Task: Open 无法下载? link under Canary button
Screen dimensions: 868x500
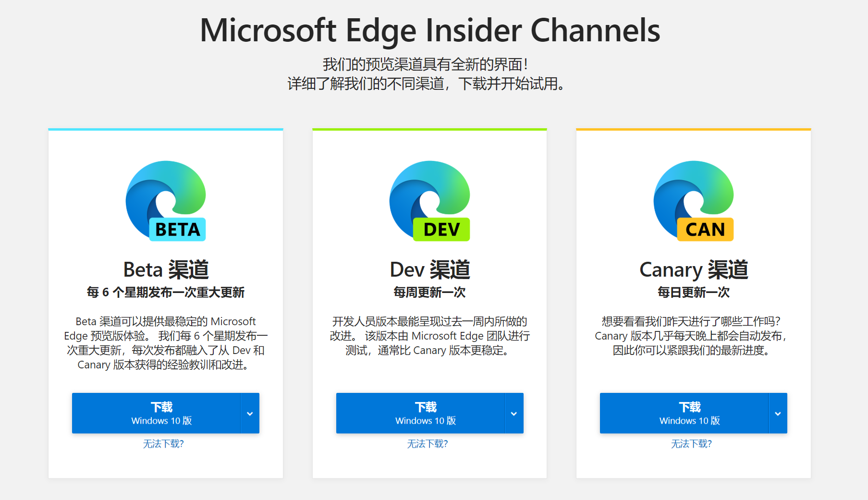Action: click(691, 444)
